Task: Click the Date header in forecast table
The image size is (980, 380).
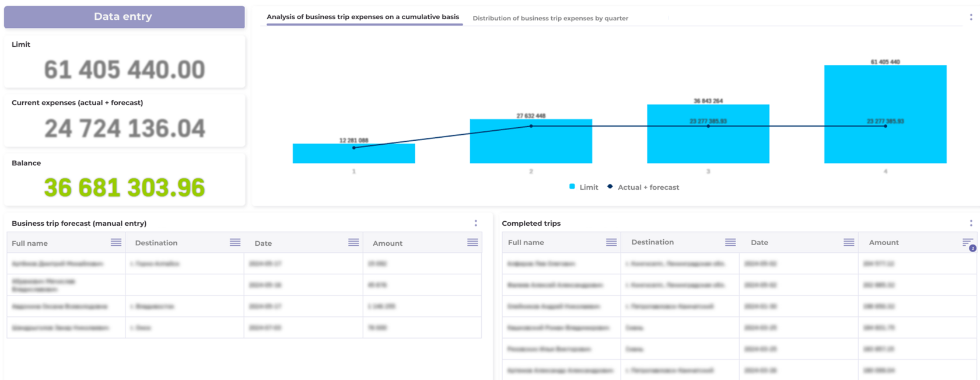Action: coord(263,243)
